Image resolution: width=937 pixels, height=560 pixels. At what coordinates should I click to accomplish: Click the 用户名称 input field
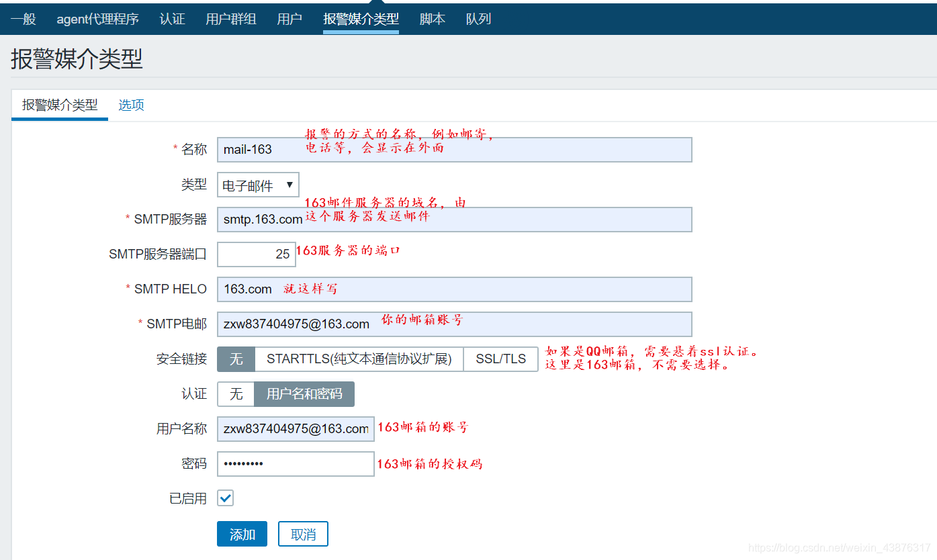[x=296, y=428]
